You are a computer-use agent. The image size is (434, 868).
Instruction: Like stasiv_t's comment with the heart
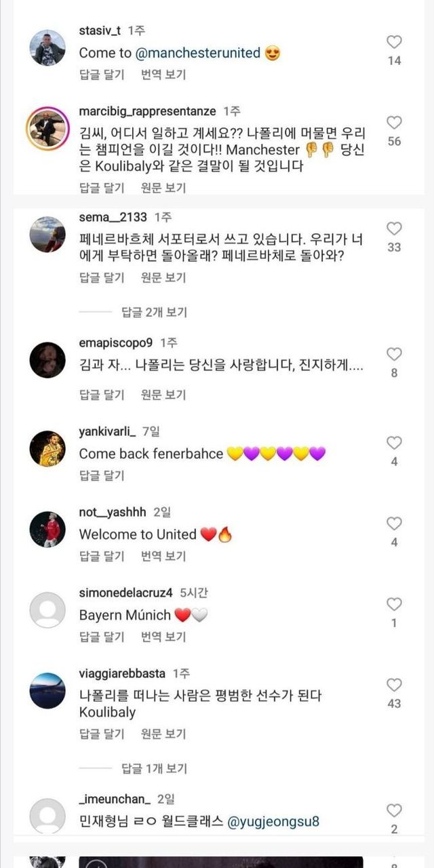pos(394,42)
